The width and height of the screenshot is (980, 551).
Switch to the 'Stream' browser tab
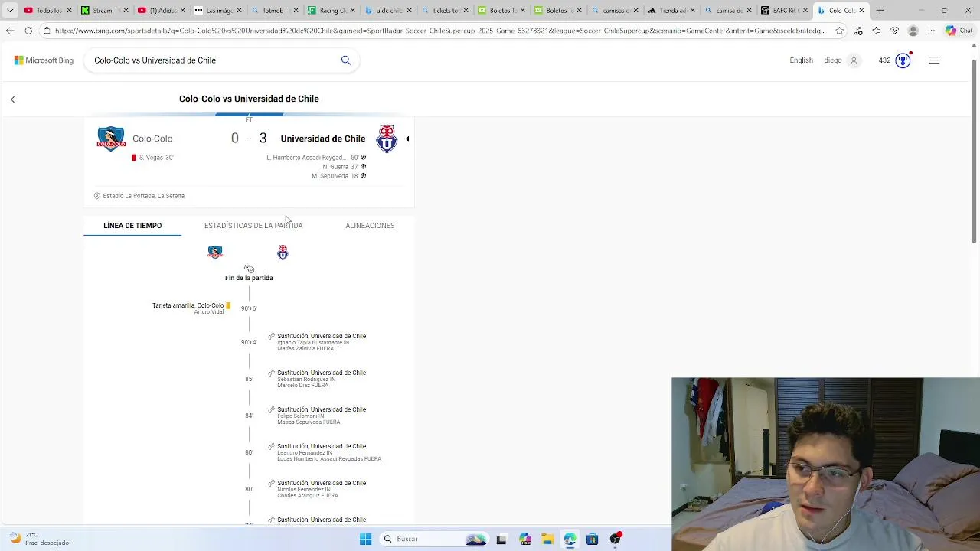(x=103, y=11)
